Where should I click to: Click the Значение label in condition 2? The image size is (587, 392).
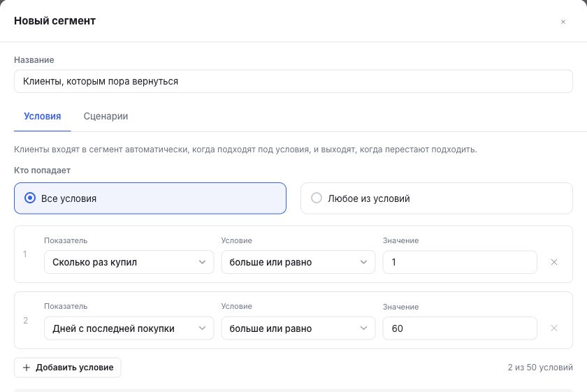(400, 307)
